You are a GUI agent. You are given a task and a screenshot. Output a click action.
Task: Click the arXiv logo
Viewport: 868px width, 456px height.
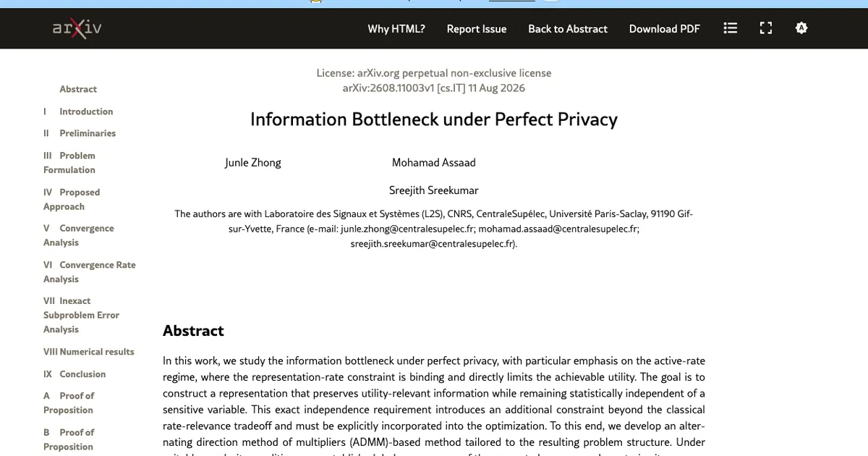[77, 29]
